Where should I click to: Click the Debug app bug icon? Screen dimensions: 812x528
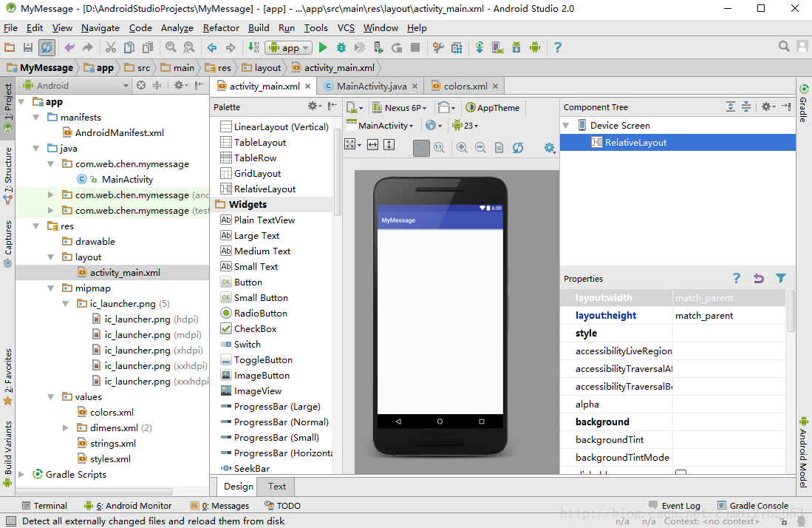pos(341,47)
